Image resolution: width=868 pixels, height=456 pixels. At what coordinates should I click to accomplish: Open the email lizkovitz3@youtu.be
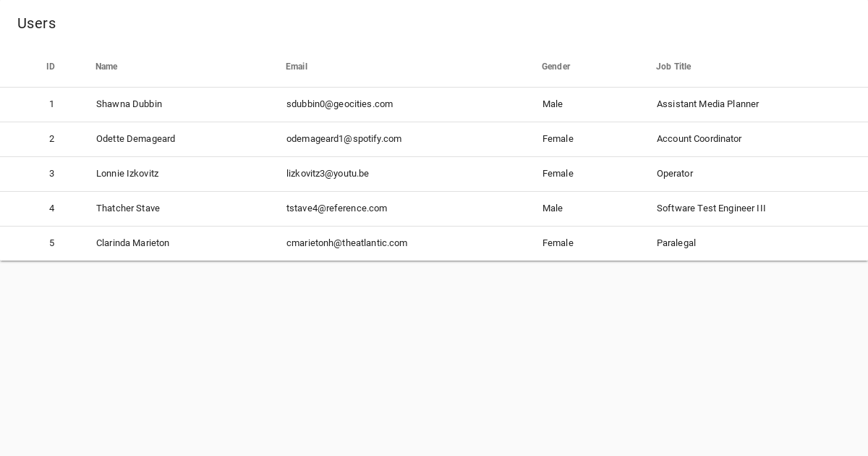pos(328,174)
